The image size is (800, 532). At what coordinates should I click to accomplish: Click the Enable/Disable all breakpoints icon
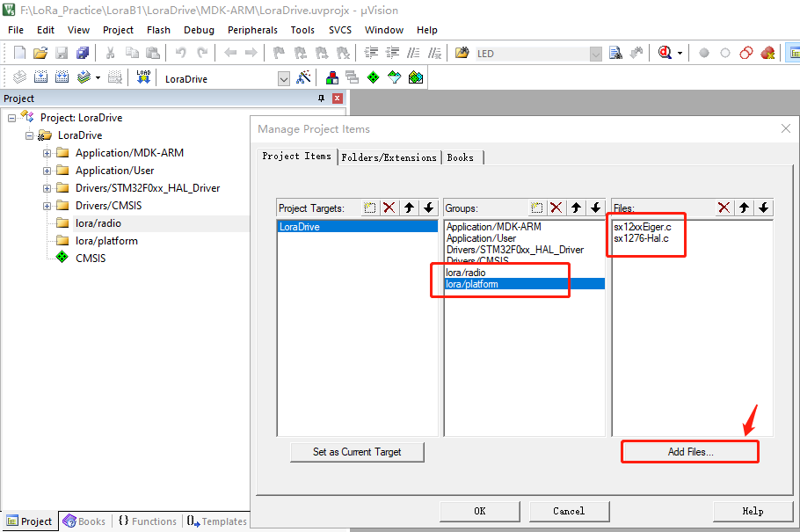(745, 53)
